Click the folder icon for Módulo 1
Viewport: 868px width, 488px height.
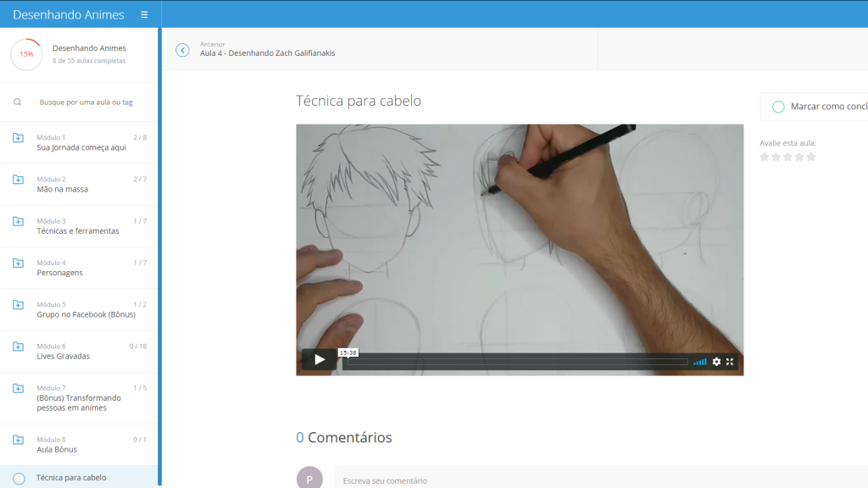[x=19, y=138]
